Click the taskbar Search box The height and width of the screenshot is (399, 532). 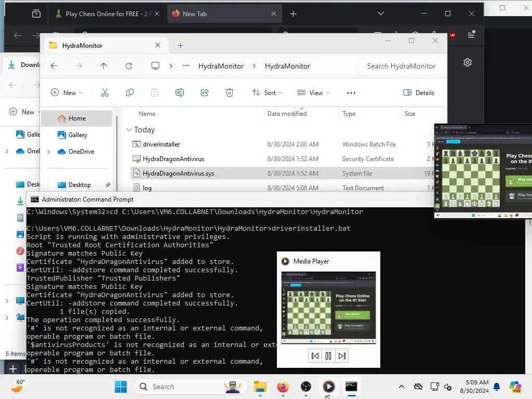tap(190, 387)
